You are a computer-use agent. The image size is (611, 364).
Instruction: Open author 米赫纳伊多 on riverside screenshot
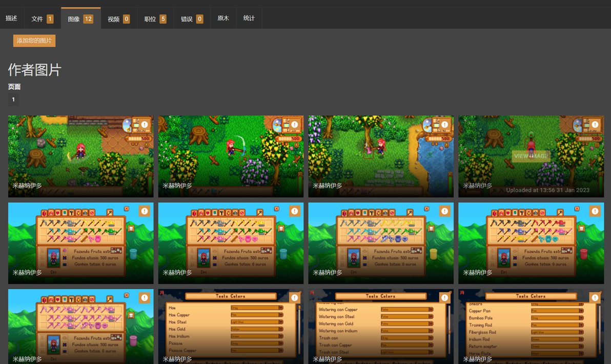point(328,186)
